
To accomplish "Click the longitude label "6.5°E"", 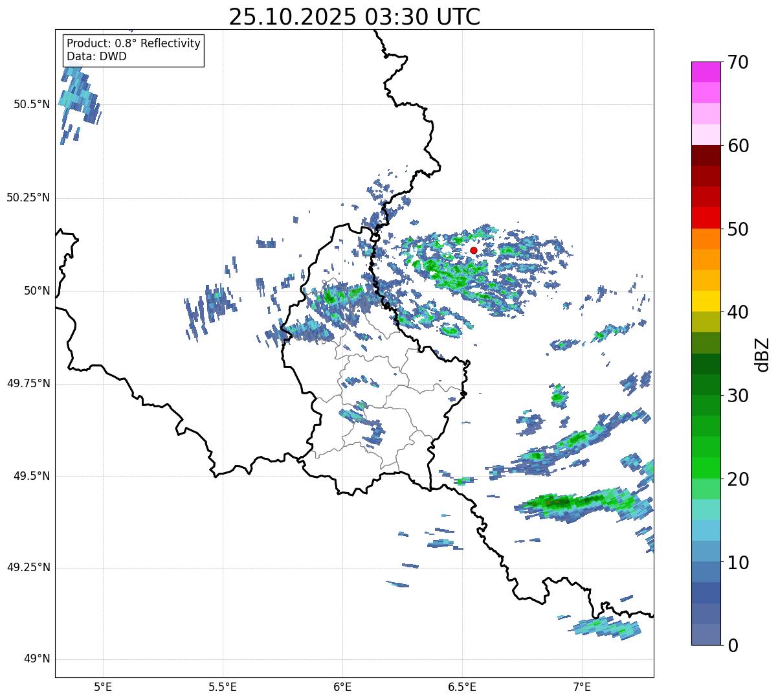I will 462,687.
